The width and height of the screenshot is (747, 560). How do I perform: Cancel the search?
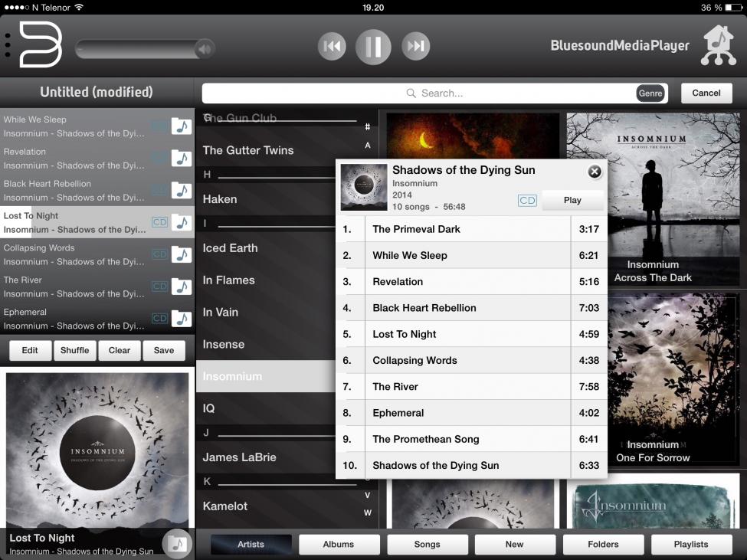[x=706, y=93]
